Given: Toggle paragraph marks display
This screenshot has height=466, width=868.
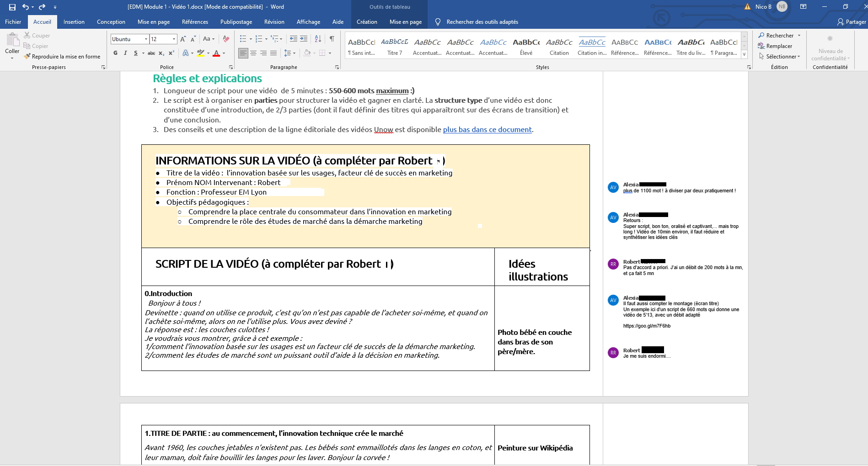Looking at the screenshot, I should pyautogui.click(x=332, y=39).
